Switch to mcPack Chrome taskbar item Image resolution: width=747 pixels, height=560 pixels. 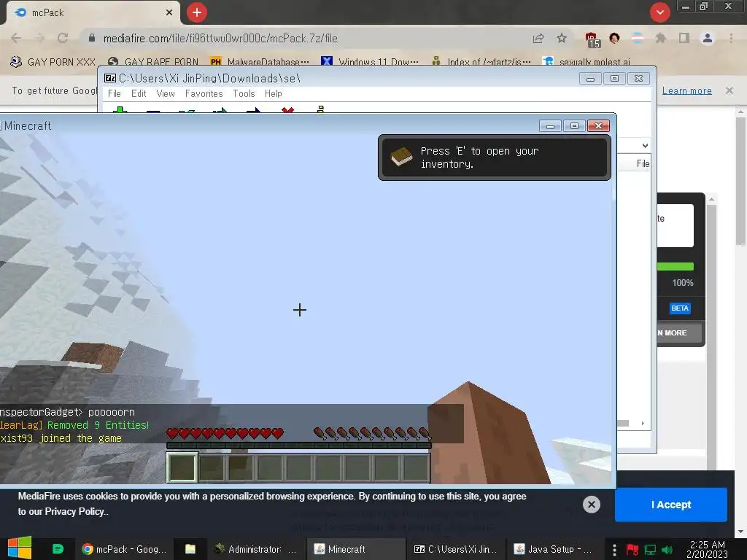coord(124,549)
